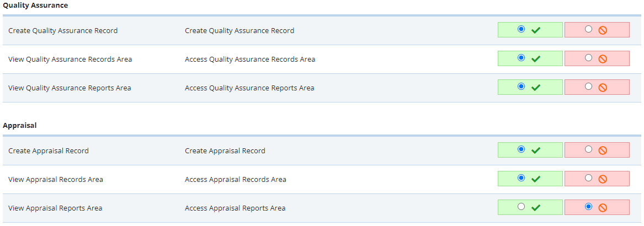
Task: Select deny radio for View Quality Assurance Records Area
Action: coord(588,58)
